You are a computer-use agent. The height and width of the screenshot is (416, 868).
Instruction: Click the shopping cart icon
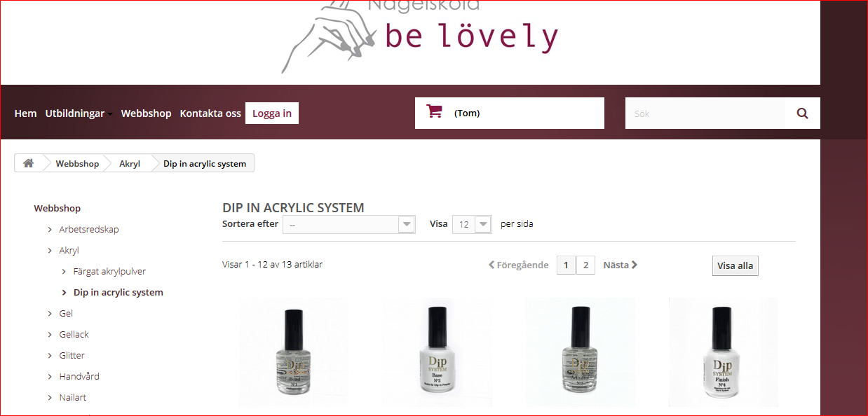[435, 111]
